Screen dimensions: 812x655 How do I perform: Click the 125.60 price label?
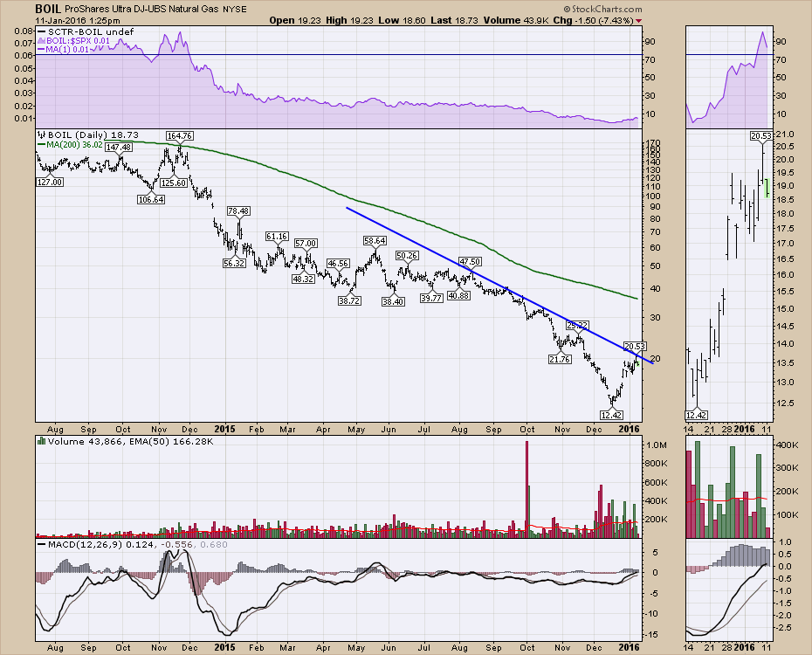pyautogui.click(x=174, y=183)
